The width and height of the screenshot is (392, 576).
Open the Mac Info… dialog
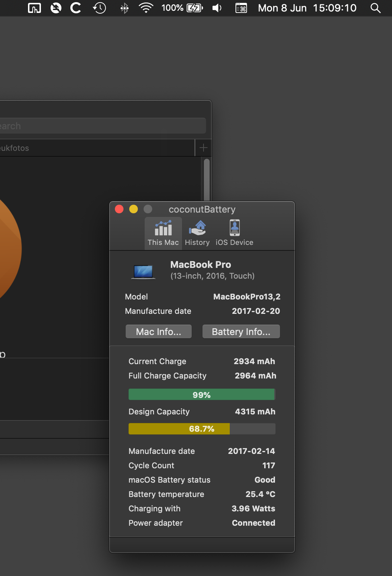point(159,331)
